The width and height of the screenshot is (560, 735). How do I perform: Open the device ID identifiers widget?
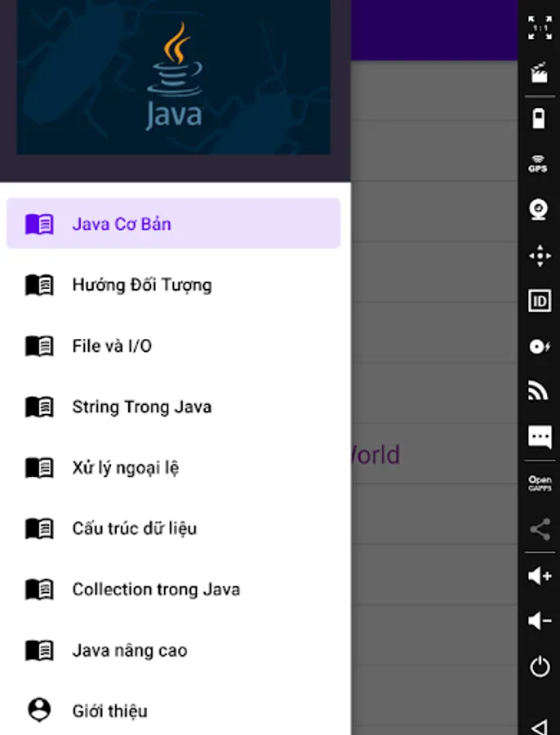pos(540,301)
